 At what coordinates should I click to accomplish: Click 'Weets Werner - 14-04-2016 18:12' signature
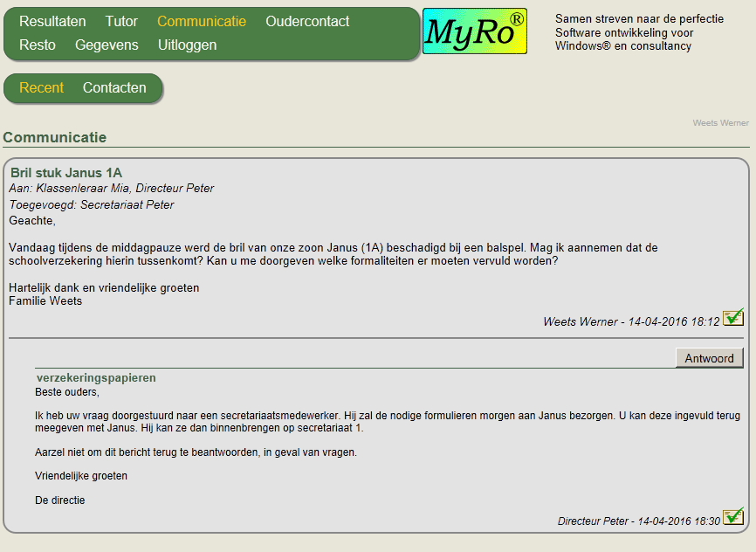pos(631,321)
